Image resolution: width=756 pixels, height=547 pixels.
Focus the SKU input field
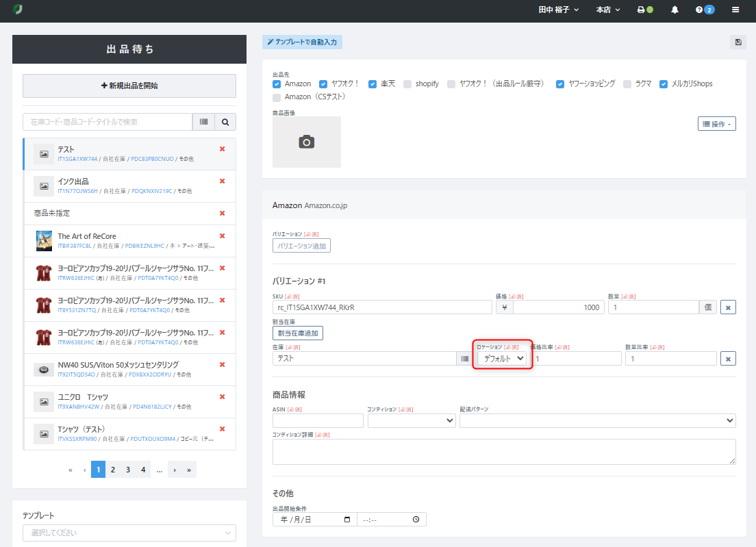(x=382, y=307)
